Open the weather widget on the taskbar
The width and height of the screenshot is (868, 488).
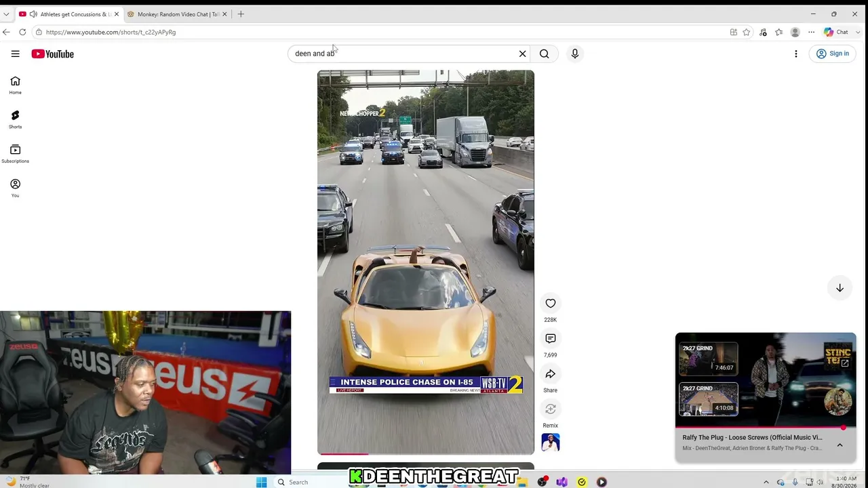click(x=28, y=482)
